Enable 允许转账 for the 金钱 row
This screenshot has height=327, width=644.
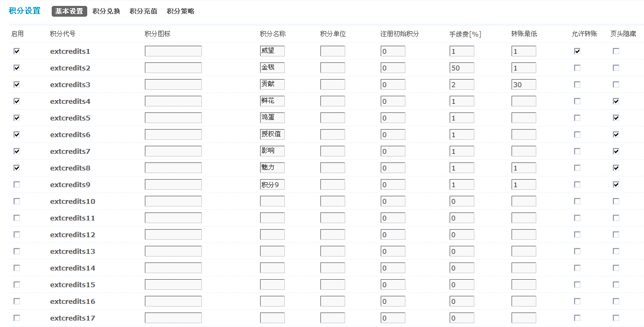click(577, 67)
